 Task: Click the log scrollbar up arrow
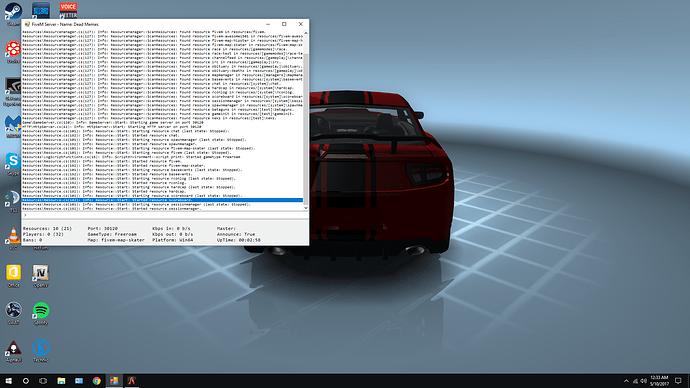coord(306,33)
